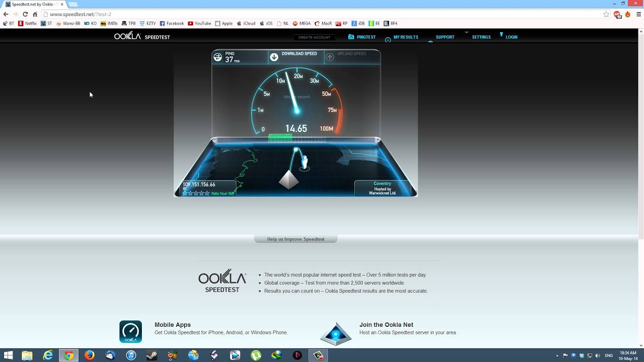The image size is (644, 362).
Task: Open the BT bookmark
Action: pos(9,23)
